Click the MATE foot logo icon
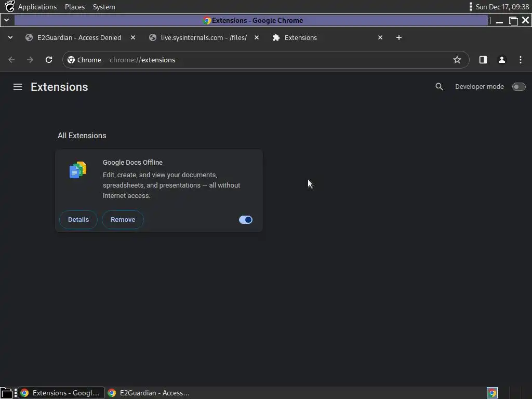Viewport: 532px width, 399px height. coord(10,6)
